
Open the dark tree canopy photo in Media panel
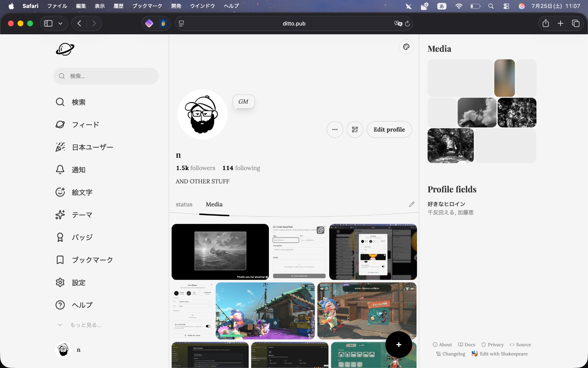517,112
